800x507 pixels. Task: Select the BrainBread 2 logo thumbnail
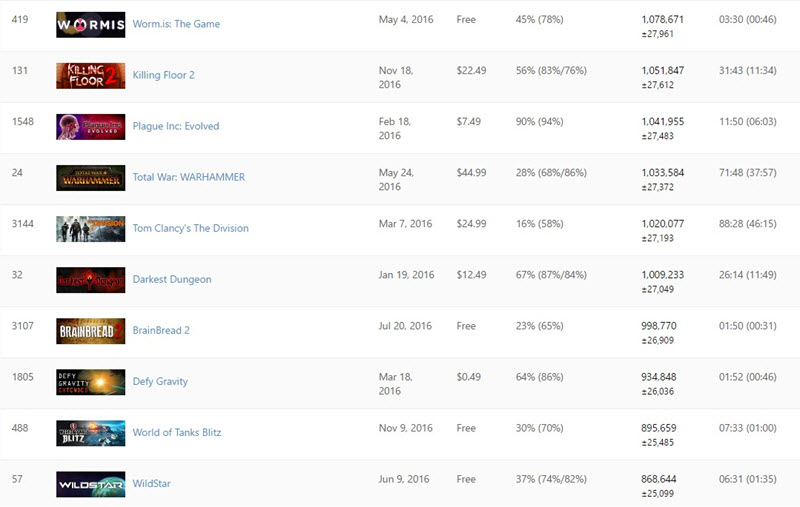pos(91,331)
